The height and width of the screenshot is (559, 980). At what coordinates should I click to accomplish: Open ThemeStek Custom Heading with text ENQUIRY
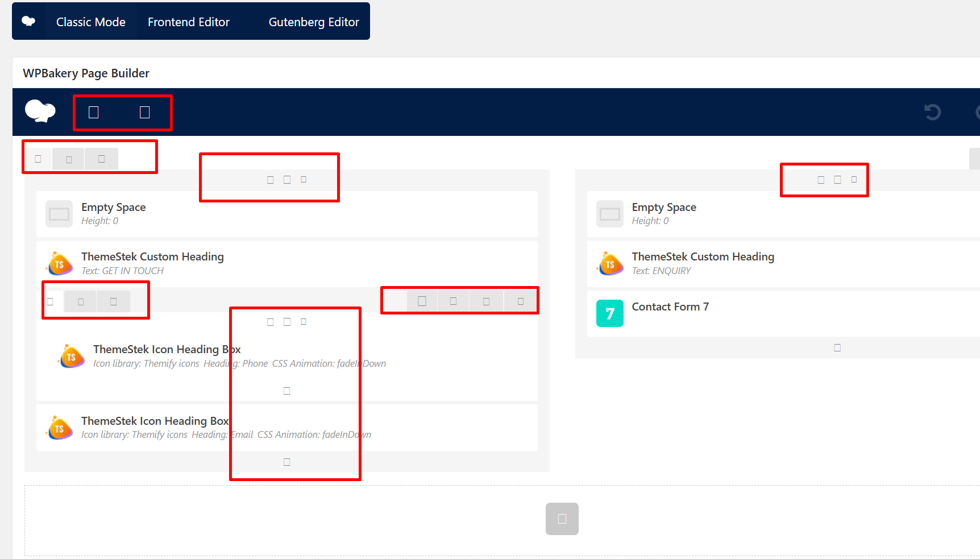tap(783, 263)
